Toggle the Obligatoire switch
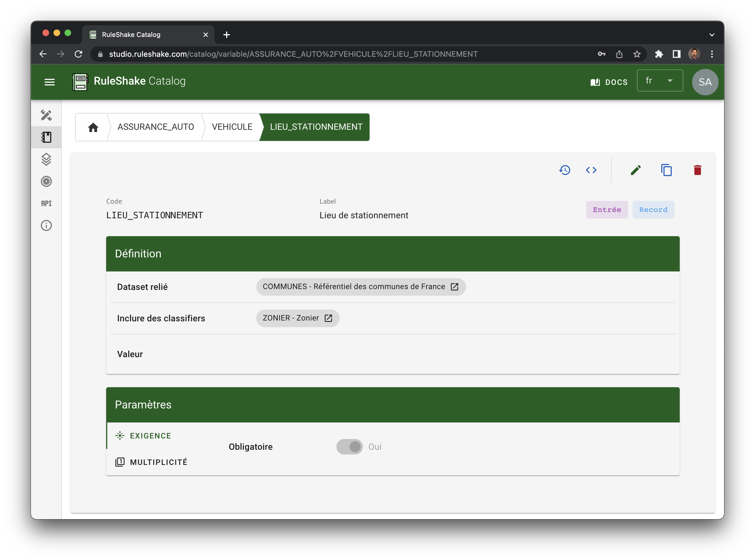755x560 pixels. (350, 447)
